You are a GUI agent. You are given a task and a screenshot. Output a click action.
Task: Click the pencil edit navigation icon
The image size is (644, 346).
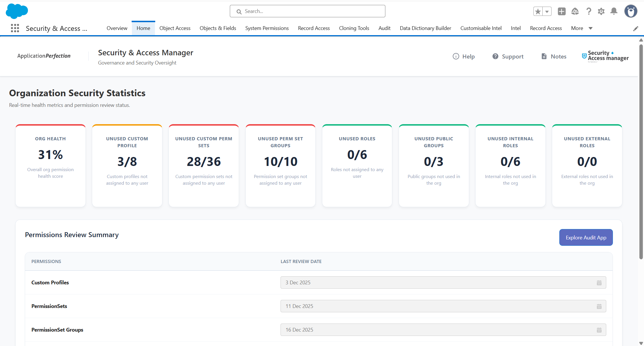tap(636, 29)
